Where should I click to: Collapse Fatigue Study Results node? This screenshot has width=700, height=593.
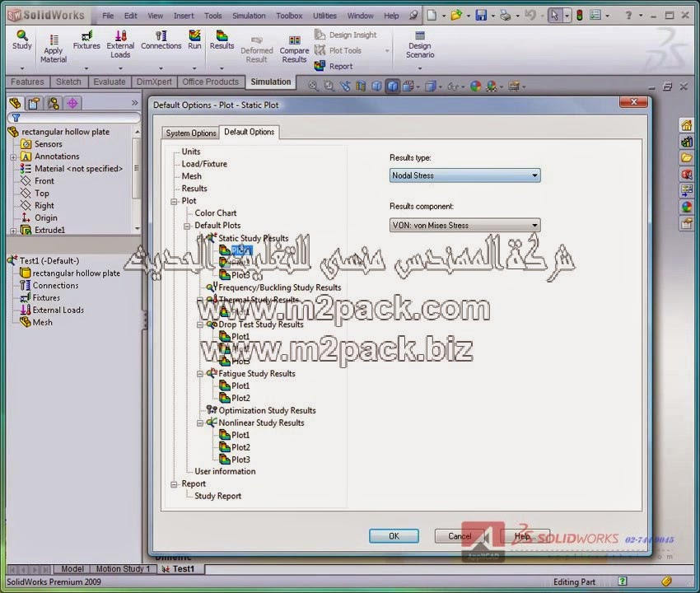(200, 374)
